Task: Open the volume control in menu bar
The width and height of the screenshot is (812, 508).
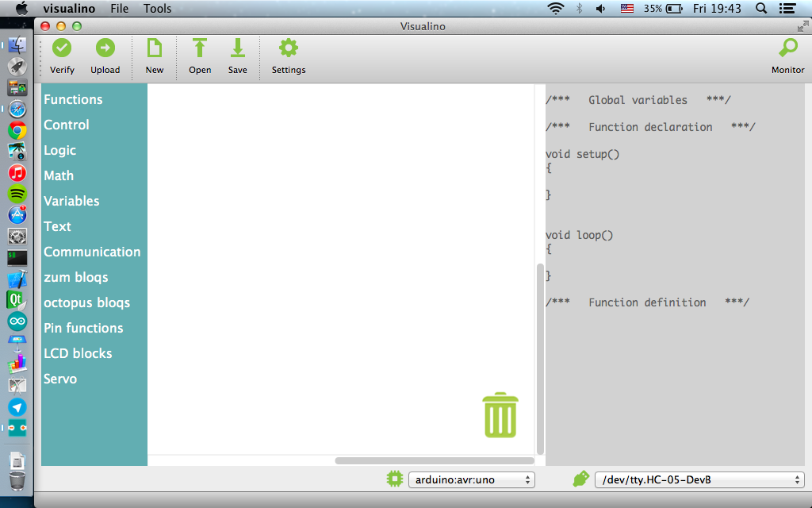Action: (x=601, y=8)
